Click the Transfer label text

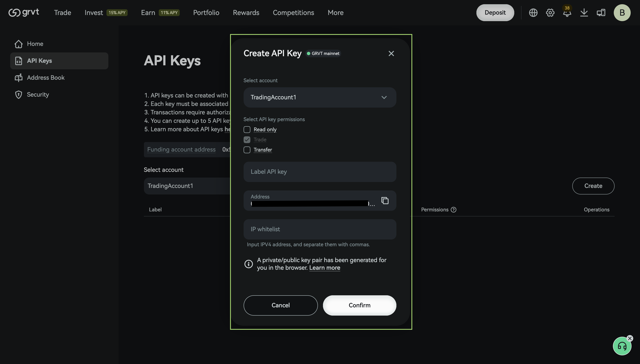point(263,150)
